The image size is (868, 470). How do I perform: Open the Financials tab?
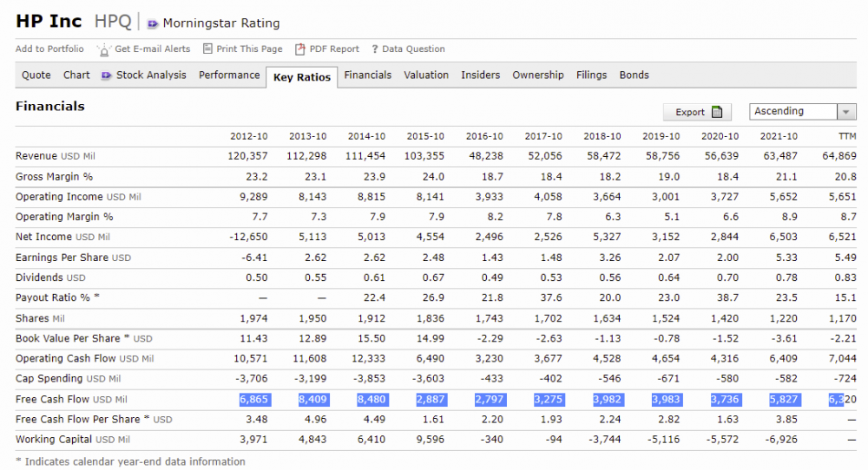[x=367, y=75]
